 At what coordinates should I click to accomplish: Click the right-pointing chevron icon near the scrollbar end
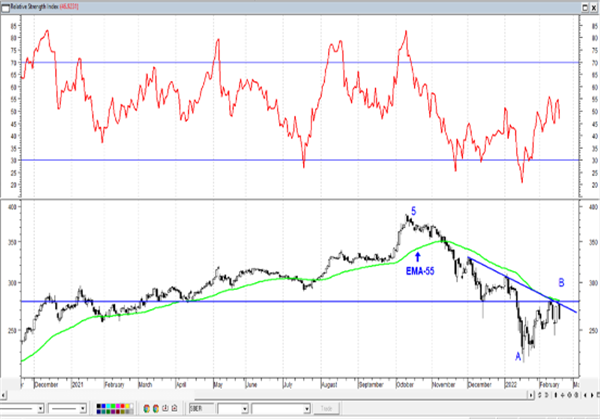(x=546, y=395)
